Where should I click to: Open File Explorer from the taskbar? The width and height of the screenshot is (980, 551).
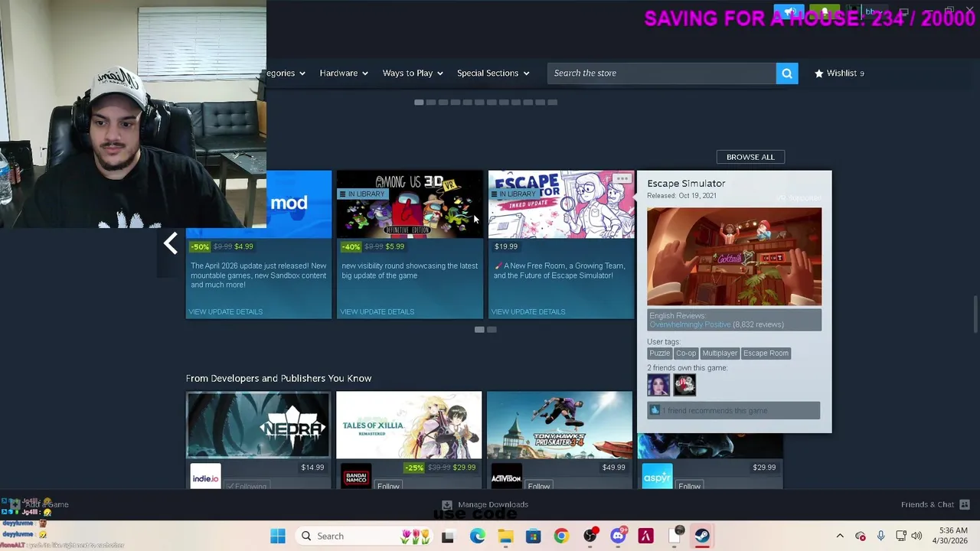505,536
